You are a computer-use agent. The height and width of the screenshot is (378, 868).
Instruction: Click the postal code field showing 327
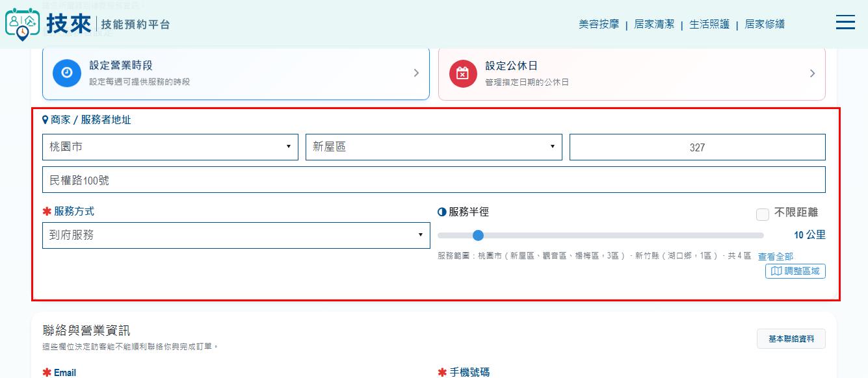coord(698,147)
